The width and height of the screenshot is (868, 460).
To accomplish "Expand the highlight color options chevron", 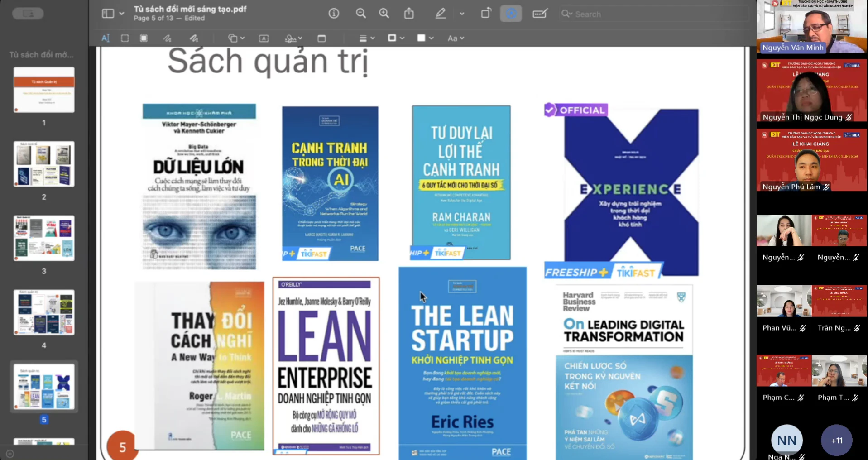I will pos(462,14).
